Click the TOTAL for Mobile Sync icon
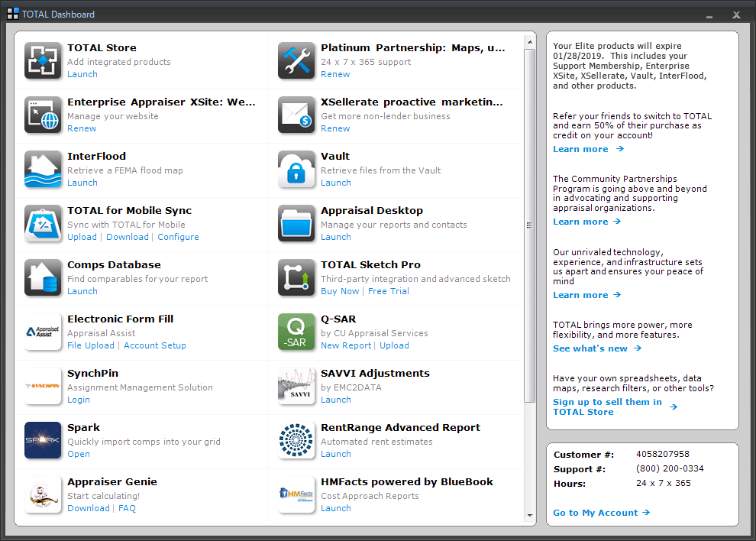The image size is (756, 541). click(x=43, y=223)
